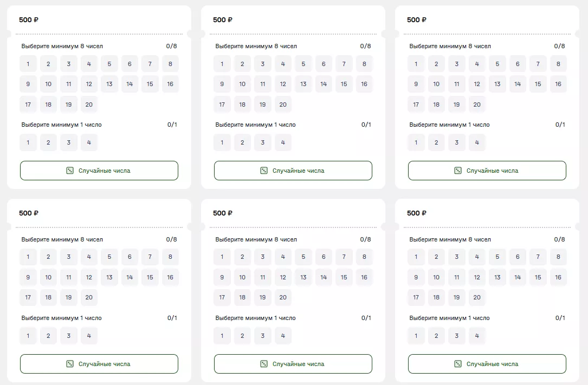Click the dice icon in the bottom-middle ticket
This screenshot has width=588, height=385.
pos(264,364)
